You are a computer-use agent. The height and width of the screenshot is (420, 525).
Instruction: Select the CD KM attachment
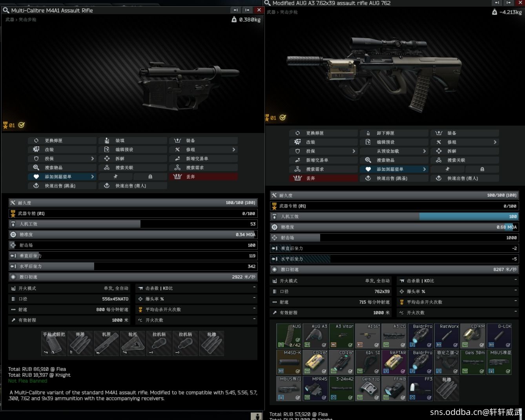[x=473, y=336]
